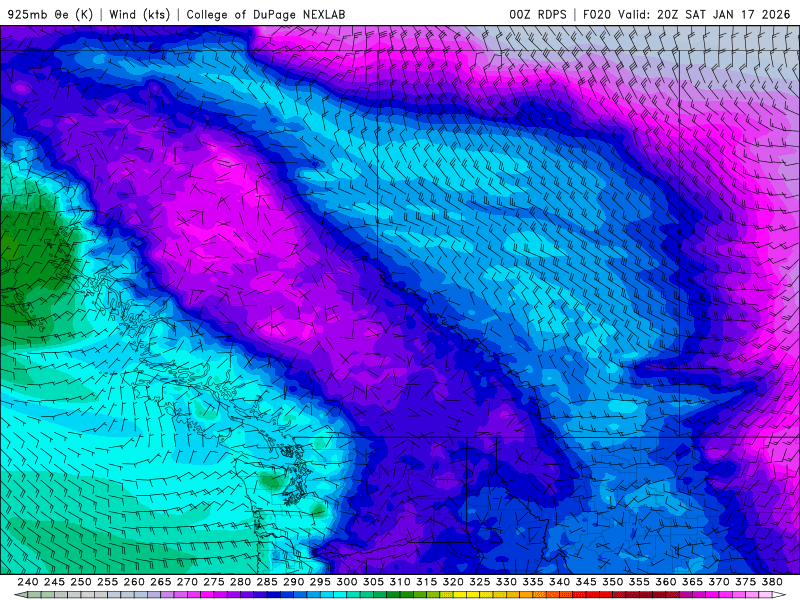Select the 315 value on the color scale
The width and height of the screenshot is (800, 600).
427,582
